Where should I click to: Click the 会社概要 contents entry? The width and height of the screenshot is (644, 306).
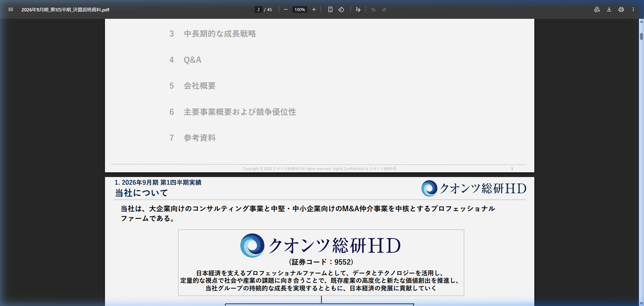click(x=200, y=86)
